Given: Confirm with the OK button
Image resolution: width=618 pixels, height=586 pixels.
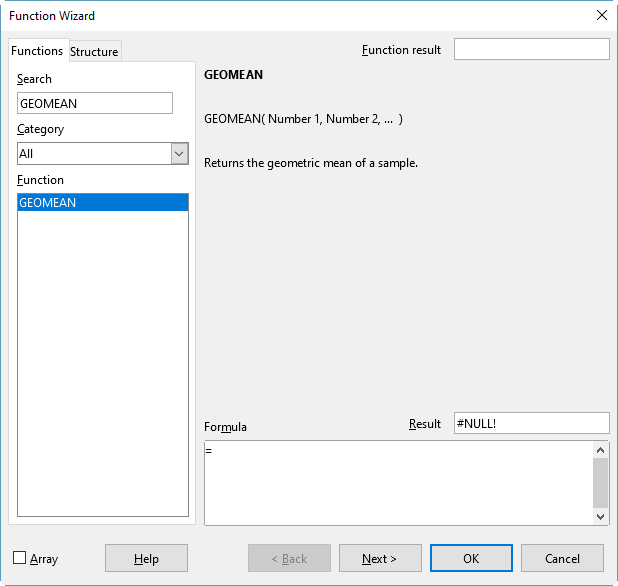Looking at the screenshot, I should 471,558.
